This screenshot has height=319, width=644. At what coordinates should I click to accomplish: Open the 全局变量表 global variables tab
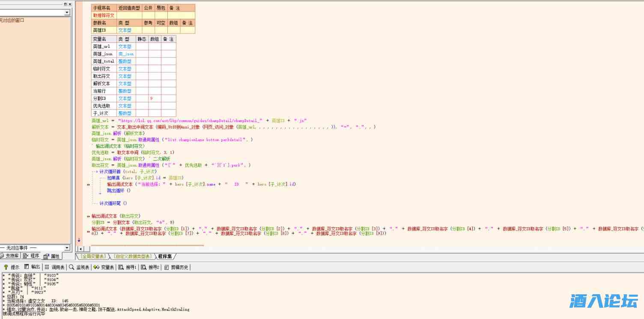pyautogui.click(x=93, y=256)
